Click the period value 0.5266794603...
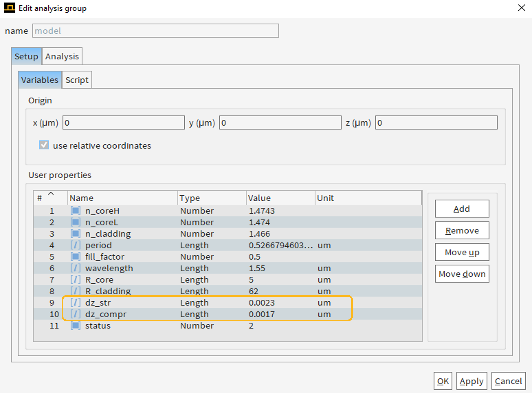The width and height of the screenshot is (532, 393). [281, 245]
